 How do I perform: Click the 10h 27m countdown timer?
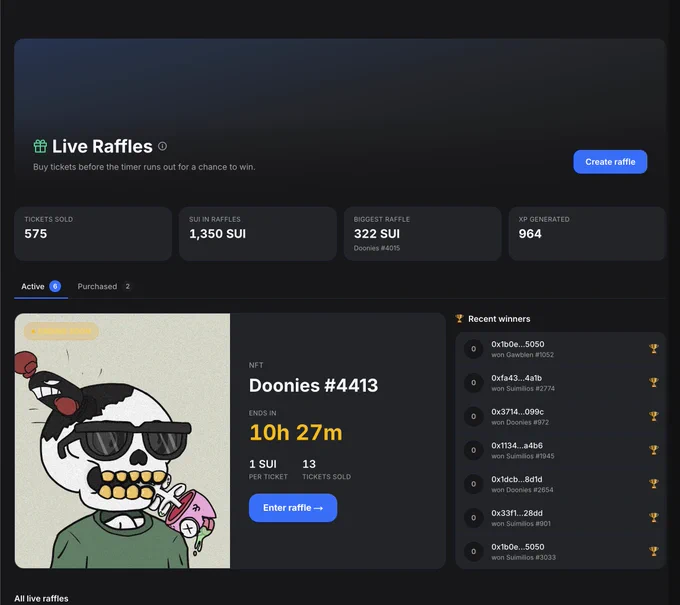tap(296, 432)
